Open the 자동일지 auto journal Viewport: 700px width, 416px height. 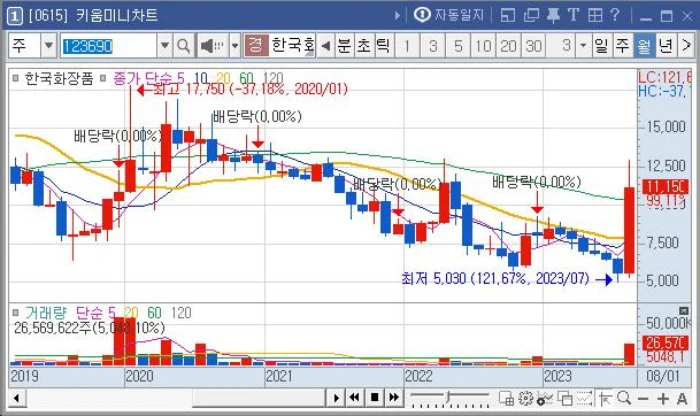[x=448, y=16]
